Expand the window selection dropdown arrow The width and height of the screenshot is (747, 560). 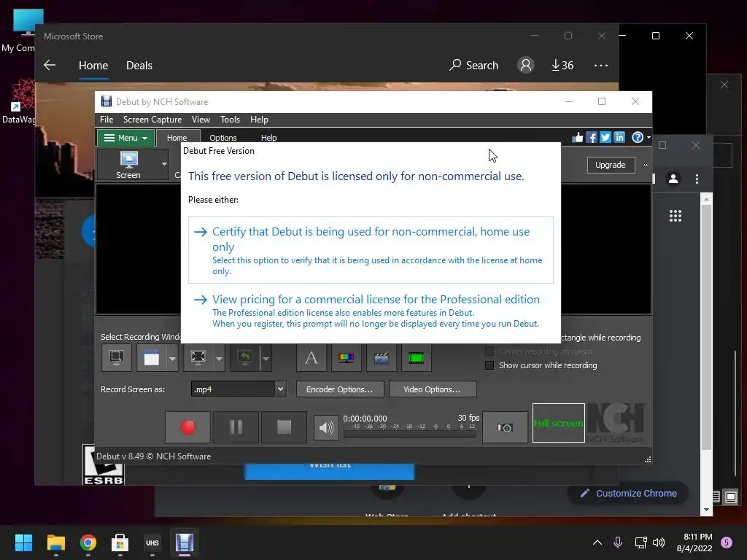172,359
